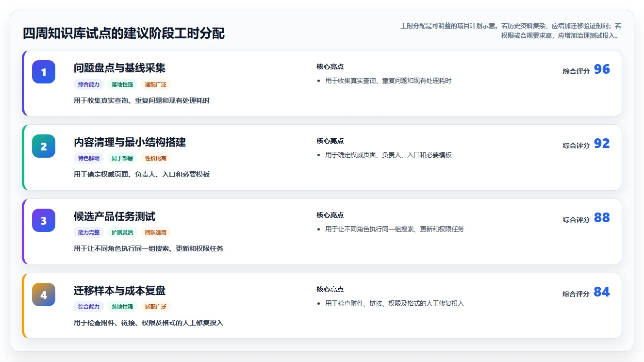Click the 扩展灵活 tag

coord(122,232)
